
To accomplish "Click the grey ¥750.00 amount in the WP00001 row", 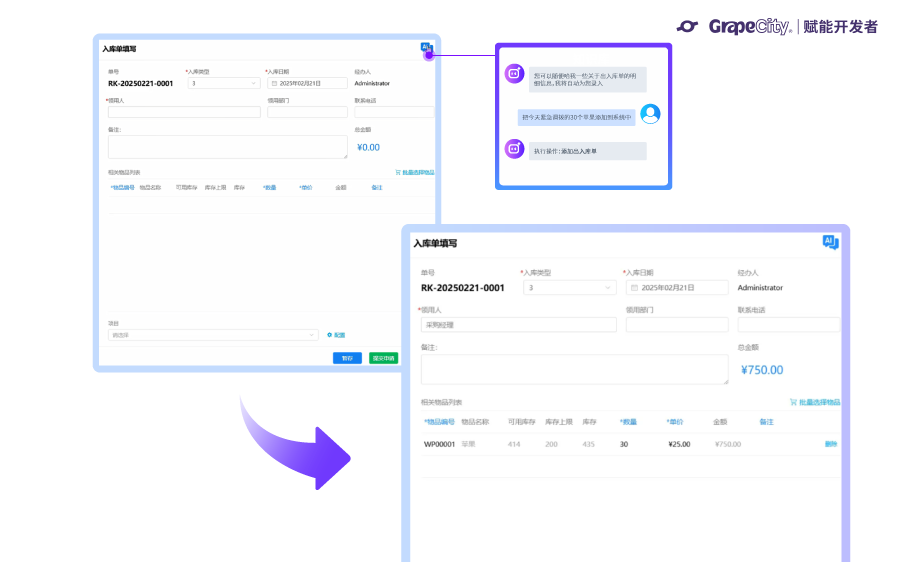I will (x=728, y=444).
